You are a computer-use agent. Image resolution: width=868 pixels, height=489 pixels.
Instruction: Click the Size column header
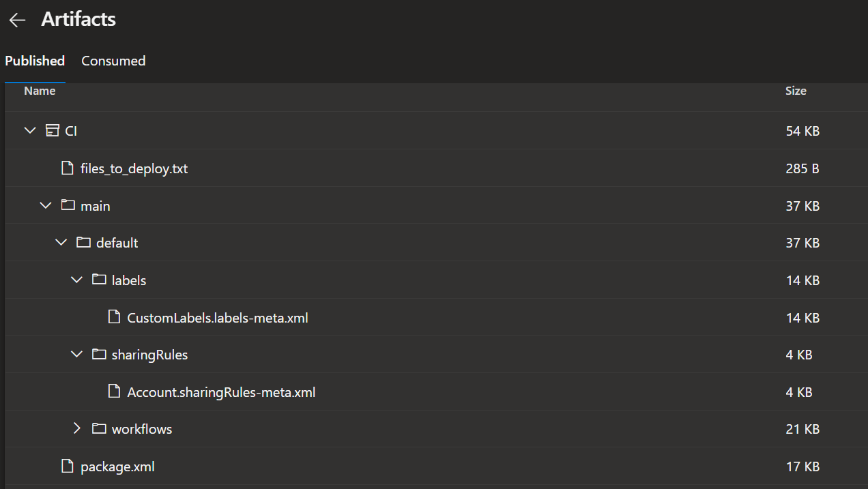(x=796, y=90)
